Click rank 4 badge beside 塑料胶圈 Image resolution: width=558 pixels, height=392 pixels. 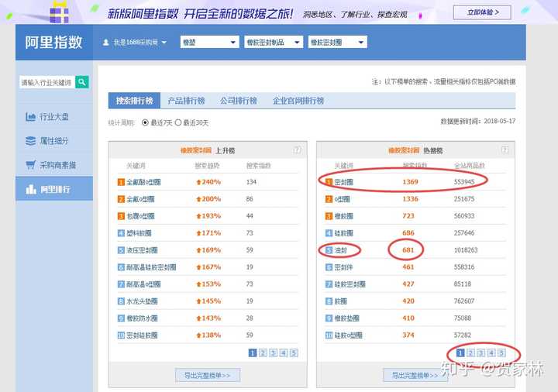pyautogui.click(x=121, y=233)
